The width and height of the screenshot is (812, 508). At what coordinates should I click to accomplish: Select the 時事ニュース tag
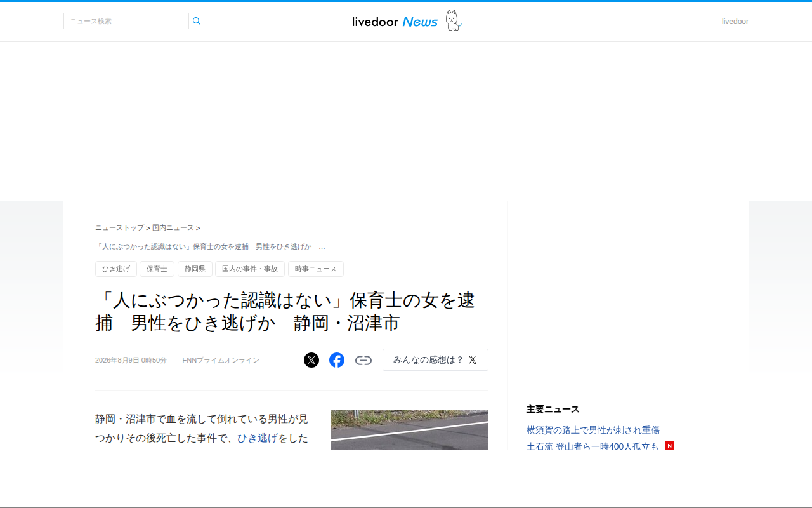pyautogui.click(x=316, y=269)
